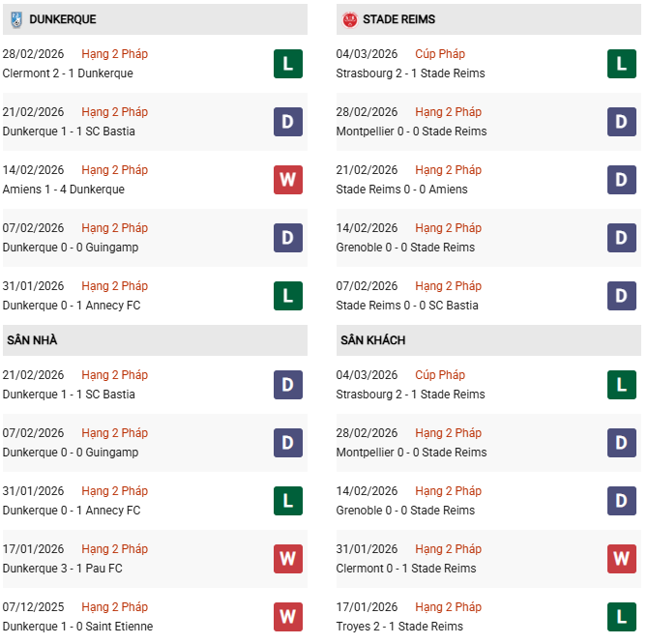
Task: Open the SÂN KHÁCH away form section
Action: click(x=372, y=340)
